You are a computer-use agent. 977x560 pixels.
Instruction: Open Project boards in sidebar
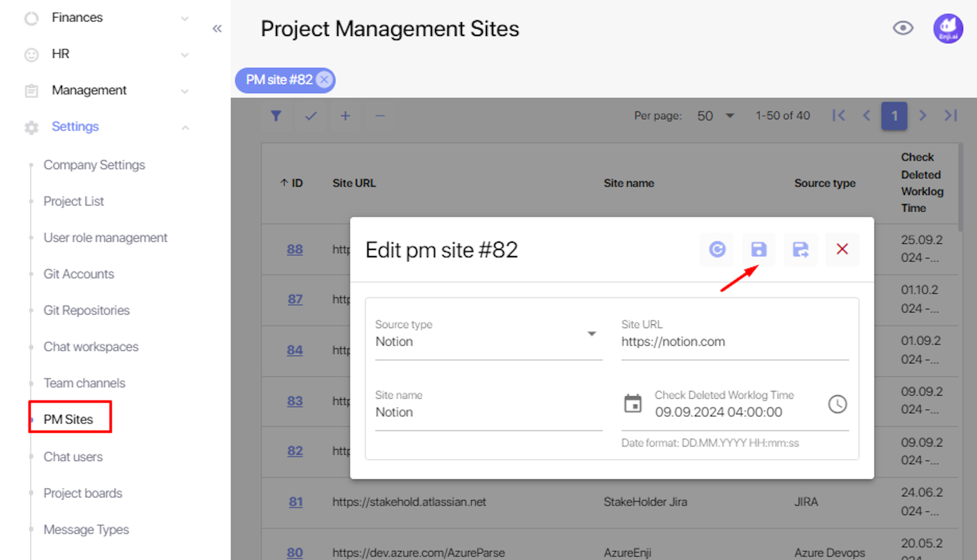pos(83,493)
